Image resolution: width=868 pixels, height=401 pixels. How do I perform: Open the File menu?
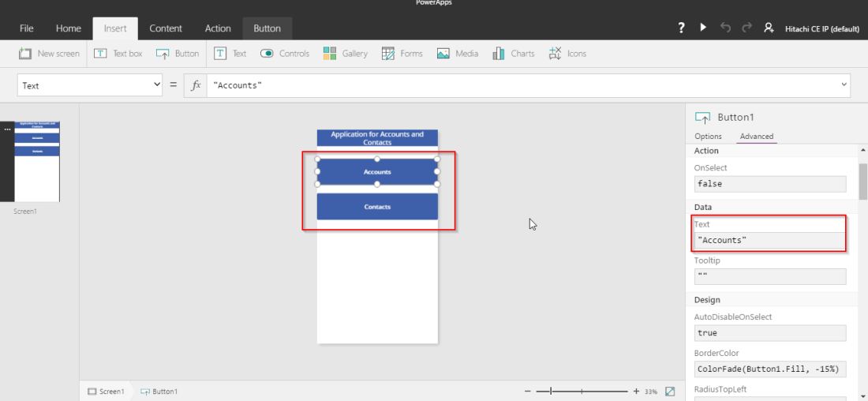pyautogui.click(x=26, y=28)
